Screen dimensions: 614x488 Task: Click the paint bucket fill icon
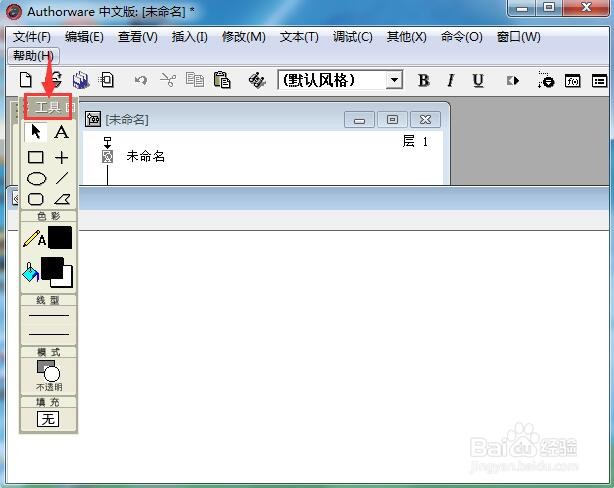[x=30, y=272]
